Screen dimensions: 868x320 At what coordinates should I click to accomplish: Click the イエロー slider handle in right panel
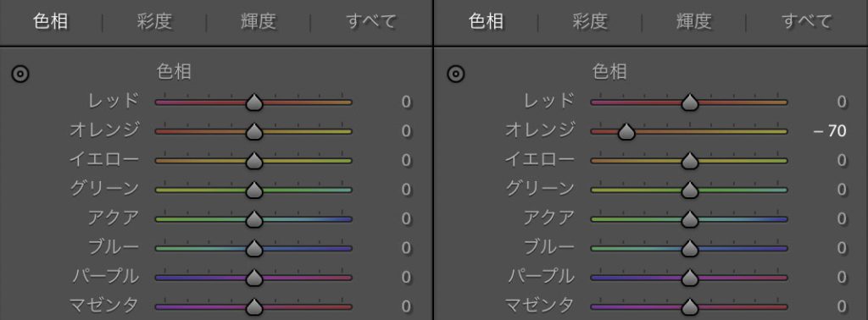click(690, 161)
